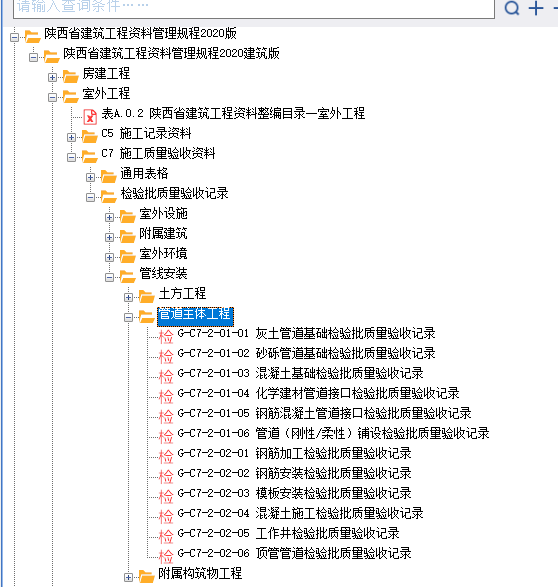Collapse the 管道主体工程 node
This screenshot has height=587, width=558.
coord(128,317)
